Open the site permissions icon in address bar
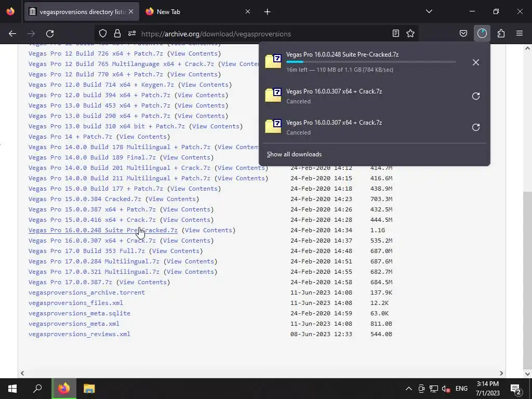 tap(132, 34)
